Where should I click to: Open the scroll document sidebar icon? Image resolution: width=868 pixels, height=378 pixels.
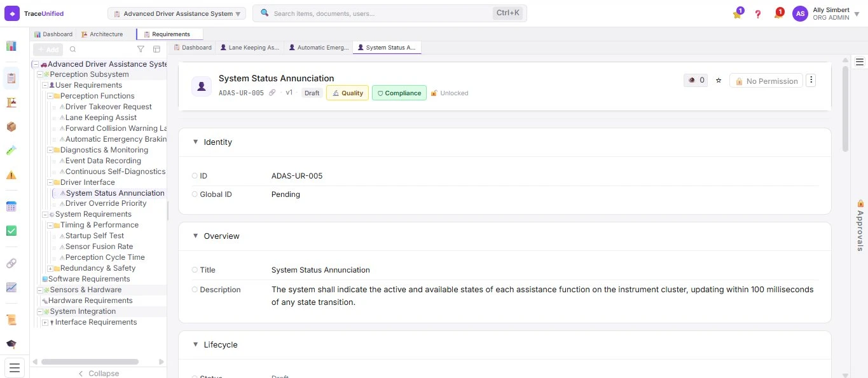11,320
